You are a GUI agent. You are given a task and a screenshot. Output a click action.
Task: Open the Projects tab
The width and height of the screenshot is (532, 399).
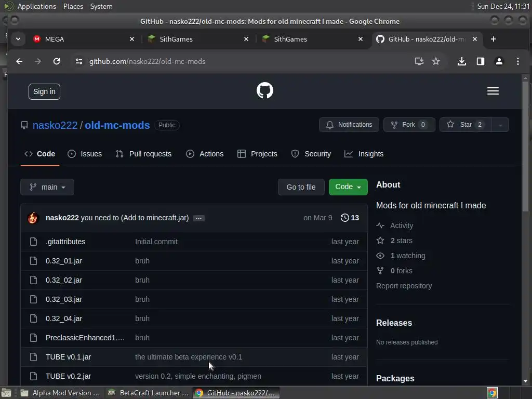pyautogui.click(x=257, y=154)
